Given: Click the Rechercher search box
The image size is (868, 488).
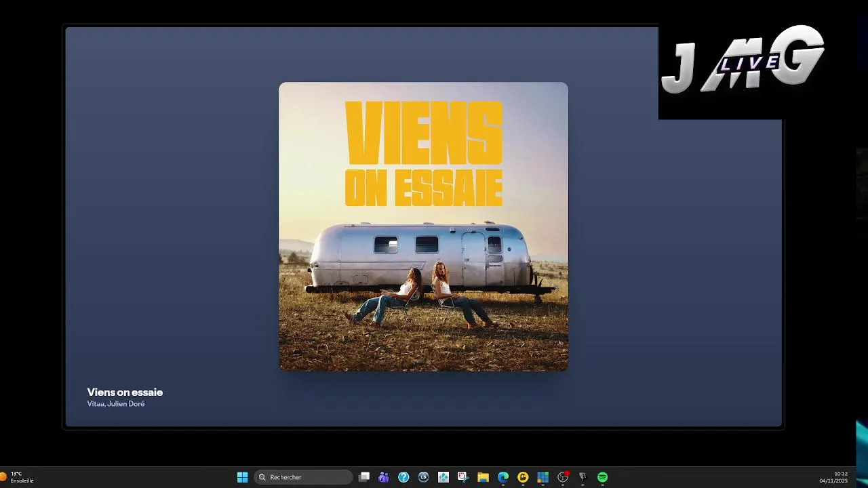Looking at the screenshot, I should click(x=304, y=477).
